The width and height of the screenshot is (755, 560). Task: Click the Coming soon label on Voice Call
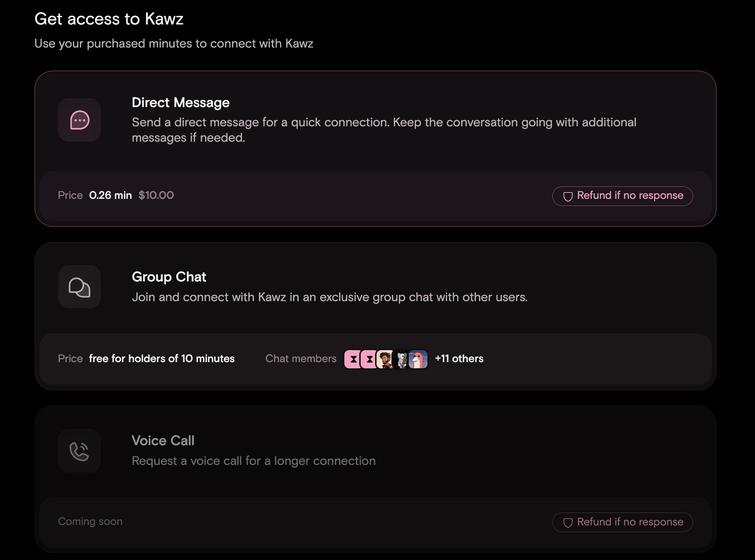coord(90,522)
